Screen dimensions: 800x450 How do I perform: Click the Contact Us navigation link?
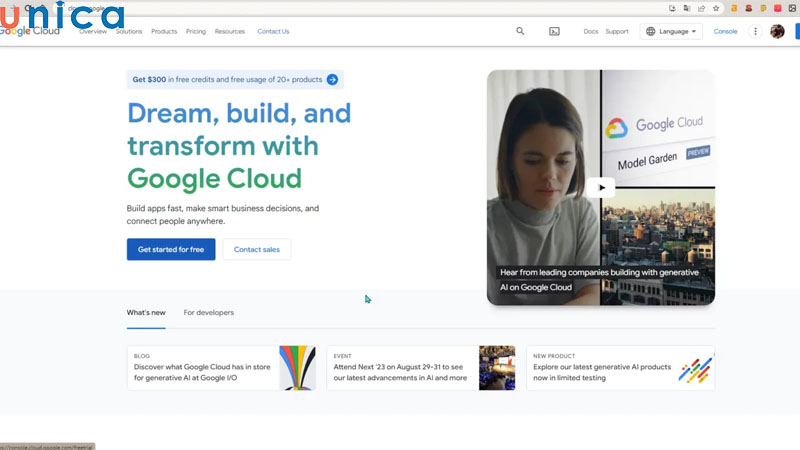tap(273, 31)
